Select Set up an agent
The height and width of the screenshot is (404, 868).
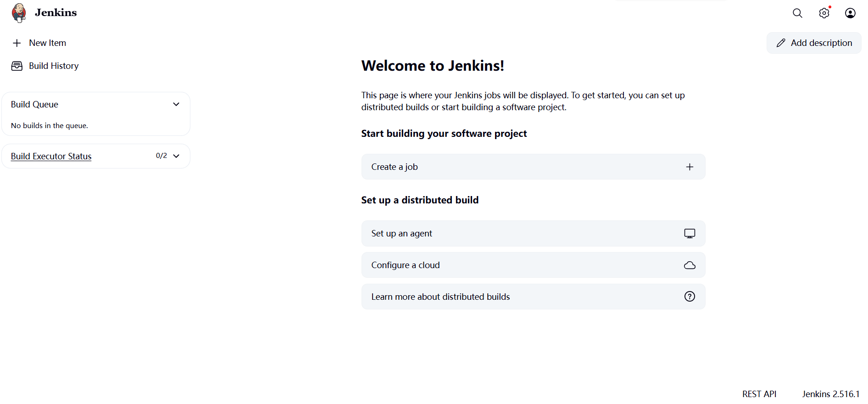(x=533, y=234)
